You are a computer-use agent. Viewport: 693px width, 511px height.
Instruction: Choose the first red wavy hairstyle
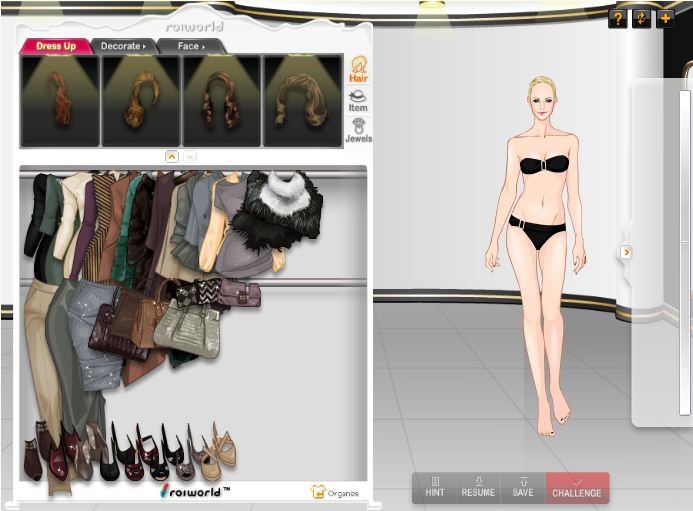tap(60, 101)
